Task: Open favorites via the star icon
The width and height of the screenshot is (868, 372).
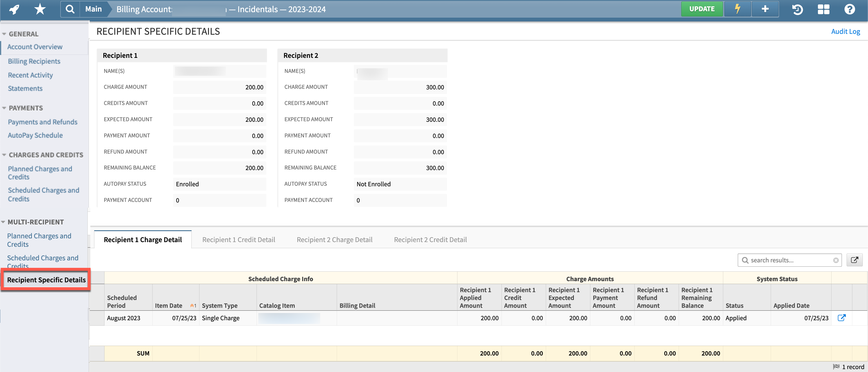Action: pos(39,9)
